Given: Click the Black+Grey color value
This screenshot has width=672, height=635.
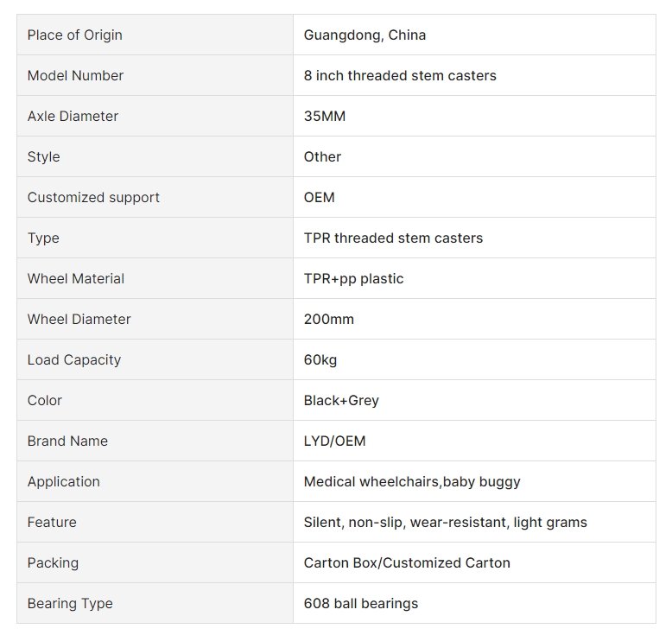Looking at the screenshot, I should point(341,401).
